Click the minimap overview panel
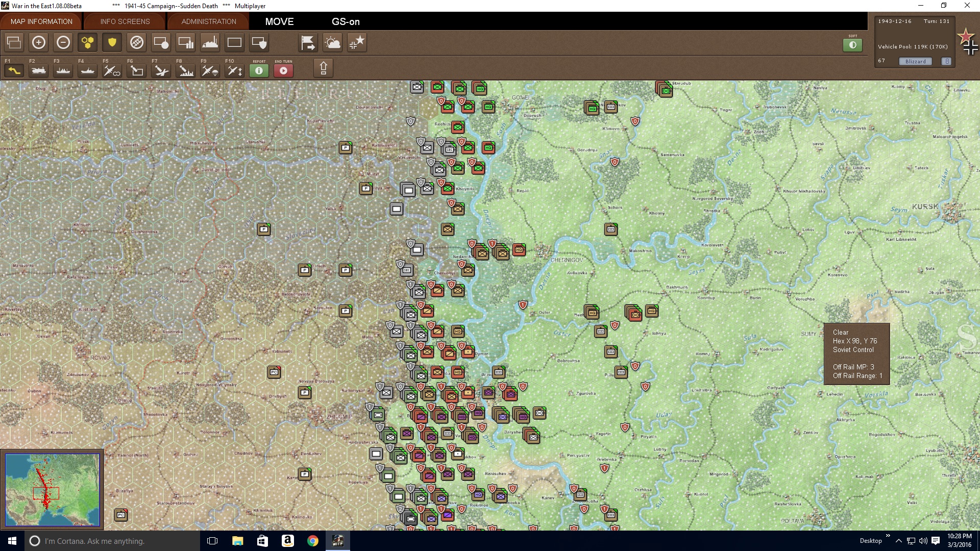Image resolution: width=980 pixels, height=551 pixels. coord(53,490)
